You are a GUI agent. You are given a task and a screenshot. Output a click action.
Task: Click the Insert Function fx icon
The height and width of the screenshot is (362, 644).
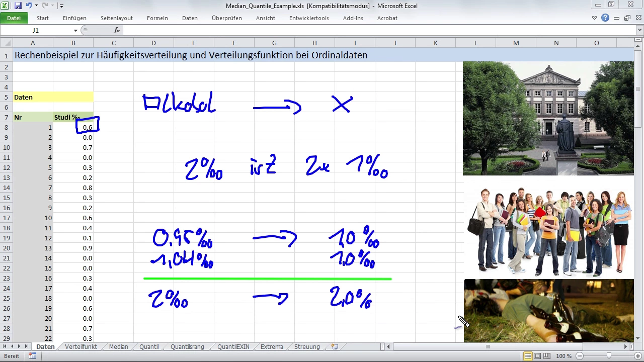tap(117, 30)
